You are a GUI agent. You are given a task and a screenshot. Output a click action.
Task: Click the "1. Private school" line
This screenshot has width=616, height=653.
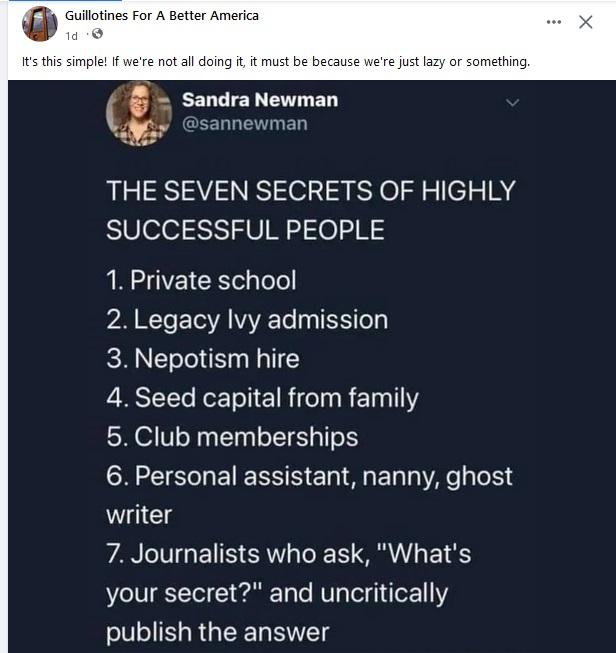[201, 280]
